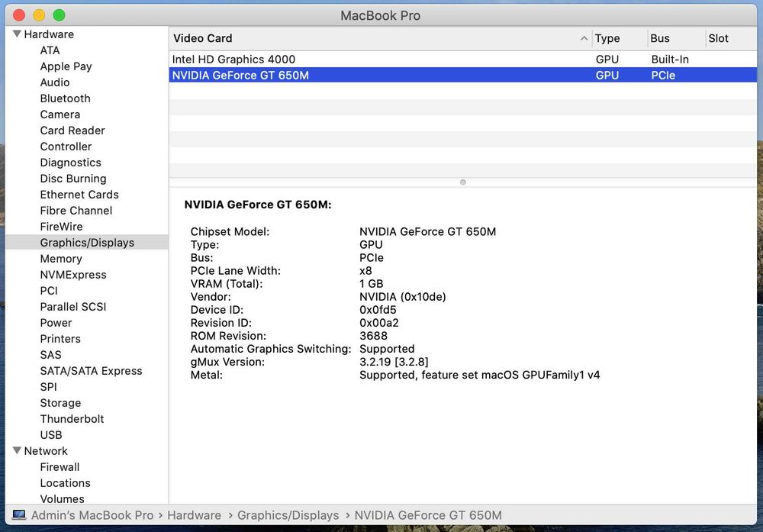Image resolution: width=763 pixels, height=532 pixels.
Task: Open Diagnostics section
Action: [70, 163]
